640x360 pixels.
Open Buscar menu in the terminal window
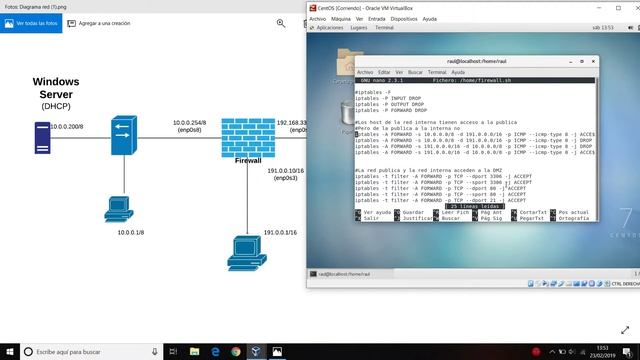click(415, 72)
